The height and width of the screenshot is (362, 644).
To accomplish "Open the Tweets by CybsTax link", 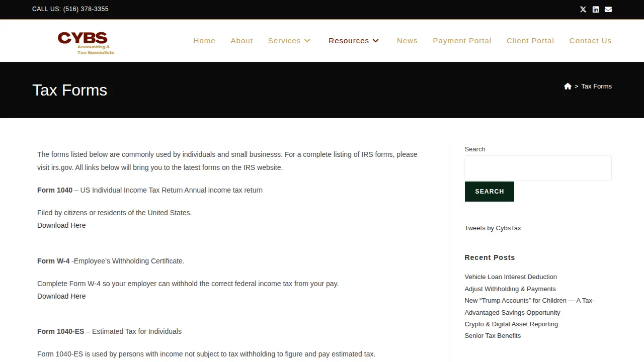I will click(493, 228).
